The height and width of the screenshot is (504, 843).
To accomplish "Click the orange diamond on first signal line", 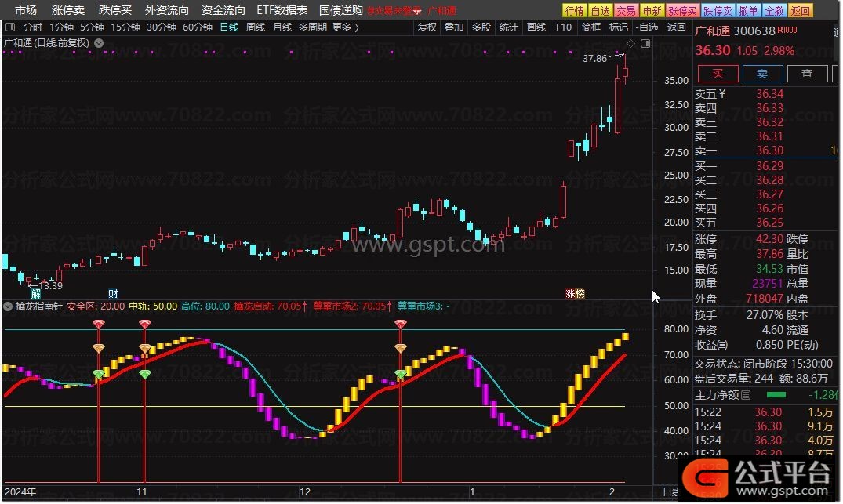I will (x=98, y=348).
